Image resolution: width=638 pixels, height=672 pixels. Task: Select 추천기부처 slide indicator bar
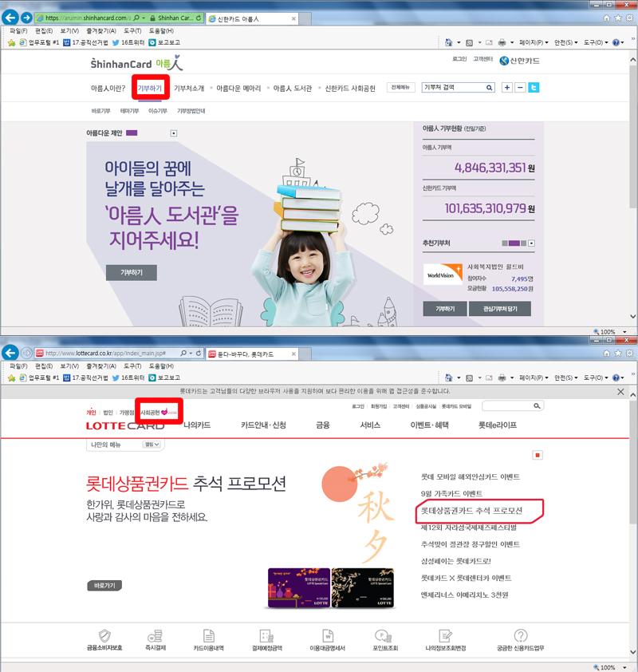click(x=514, y=243)
